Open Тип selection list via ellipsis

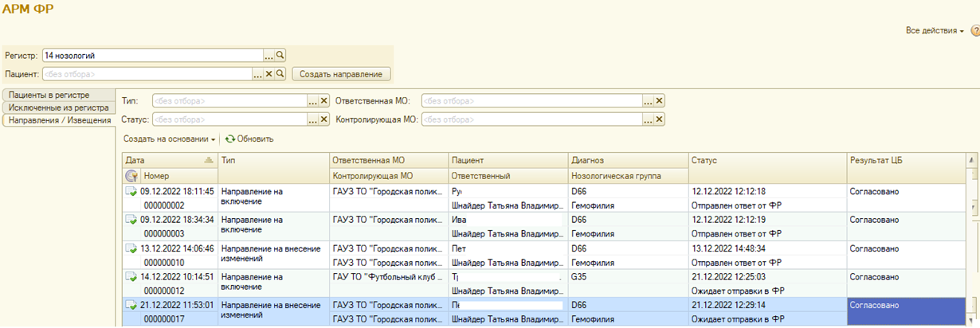click(x=313, y=101)
